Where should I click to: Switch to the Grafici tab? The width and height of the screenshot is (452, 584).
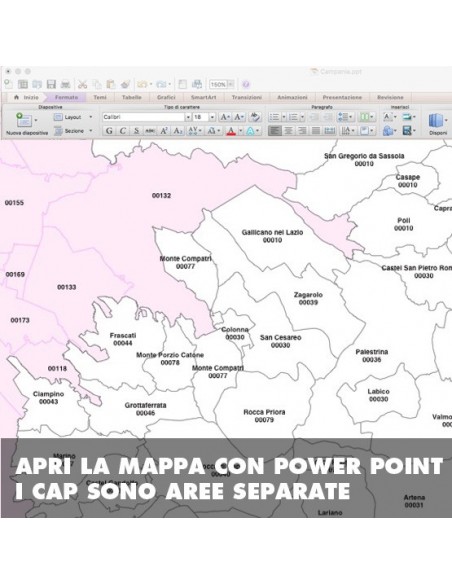[x=166, y=98]
